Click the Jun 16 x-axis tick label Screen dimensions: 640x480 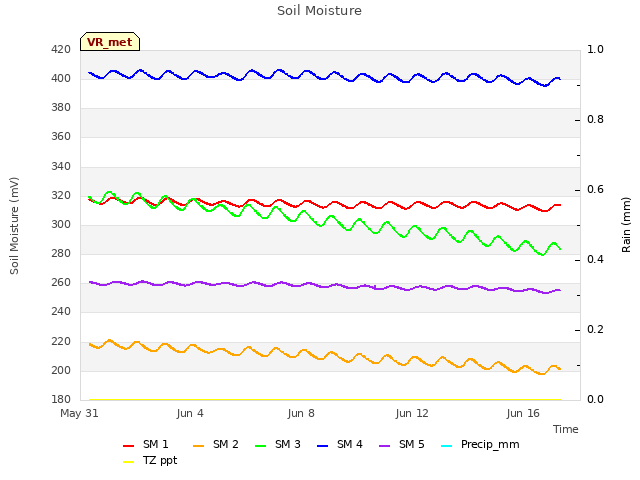(x=523, y=413)
